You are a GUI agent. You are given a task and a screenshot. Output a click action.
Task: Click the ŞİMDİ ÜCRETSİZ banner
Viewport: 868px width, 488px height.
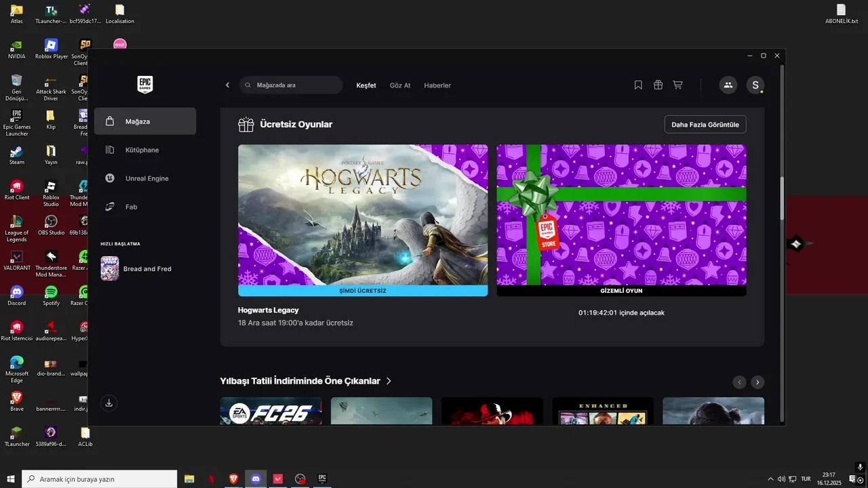pos(363,291)
